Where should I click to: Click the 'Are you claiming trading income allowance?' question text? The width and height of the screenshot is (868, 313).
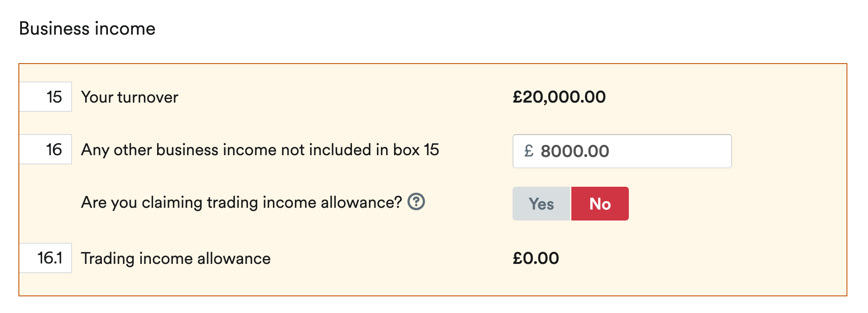point(242,203)
